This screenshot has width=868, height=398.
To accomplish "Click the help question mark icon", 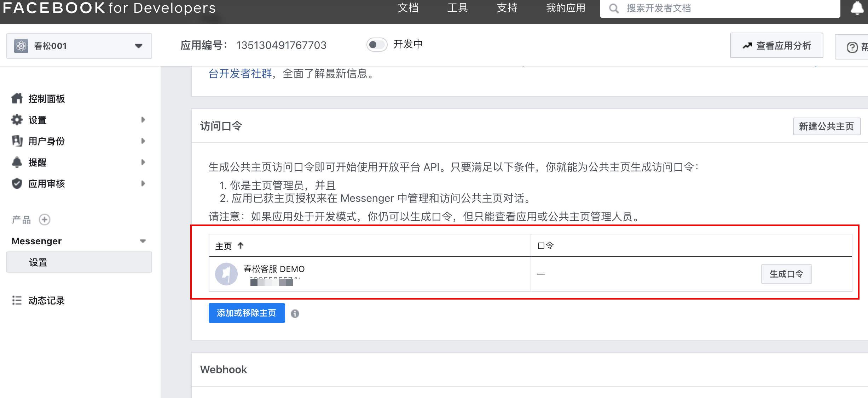I will click(852, 47).
